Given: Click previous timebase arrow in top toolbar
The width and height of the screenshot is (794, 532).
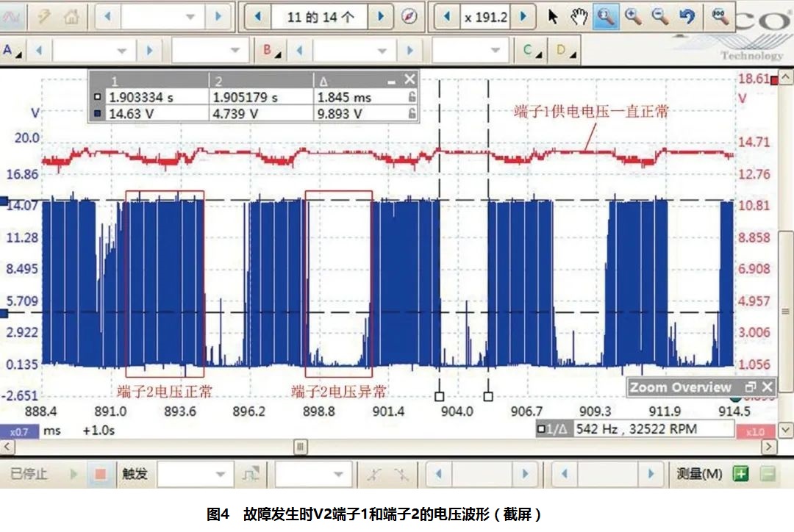Looking at the screenshot, I should pos(107,17).
